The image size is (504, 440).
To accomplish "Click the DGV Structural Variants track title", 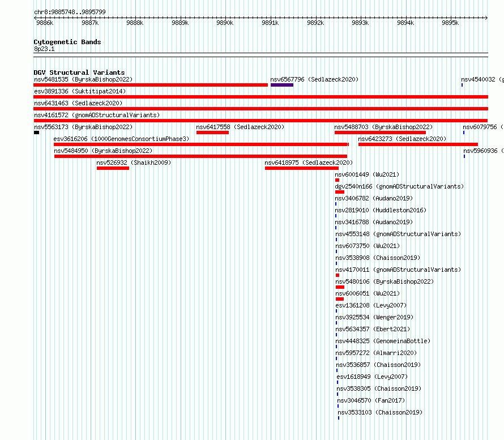I will tap(79, 72).
